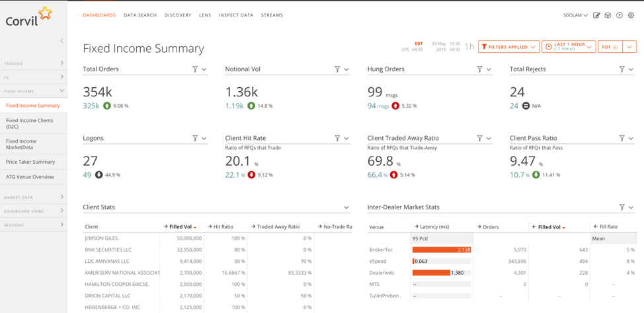Open the Filters Applied dropdown
This screenshot has height=313, width=644.
509,47
